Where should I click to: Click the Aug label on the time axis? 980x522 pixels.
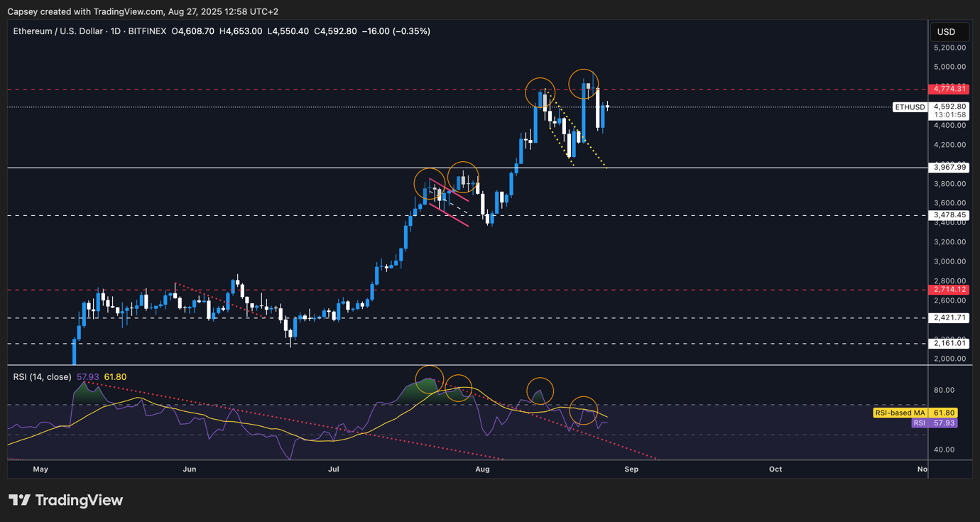[x=482, y=469]
